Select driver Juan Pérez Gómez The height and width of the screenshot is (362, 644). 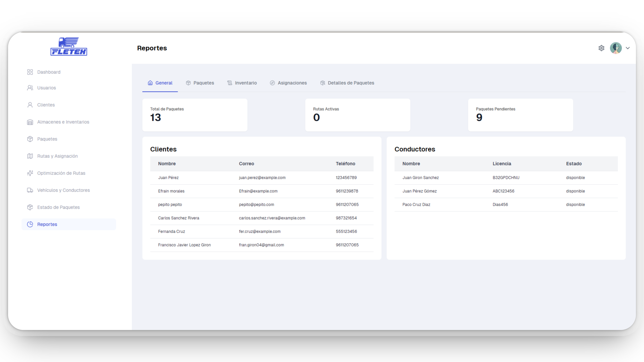tap(419, 191)
